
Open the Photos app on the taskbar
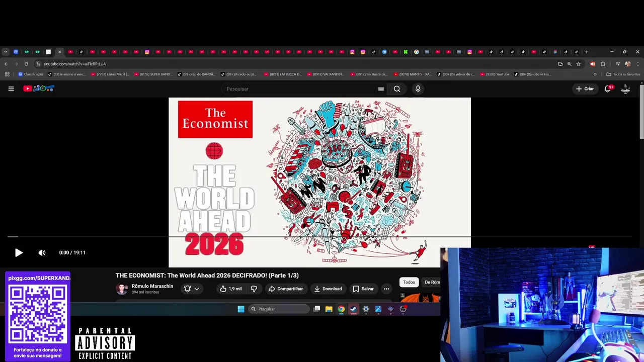point(378,309)
